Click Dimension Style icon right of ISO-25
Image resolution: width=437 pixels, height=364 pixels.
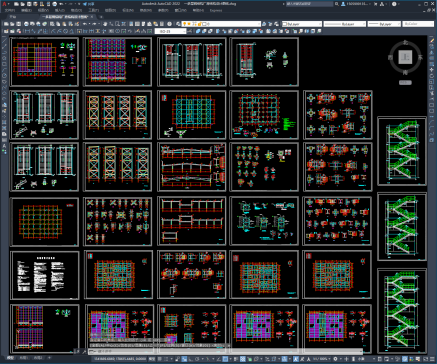point(189,31)
